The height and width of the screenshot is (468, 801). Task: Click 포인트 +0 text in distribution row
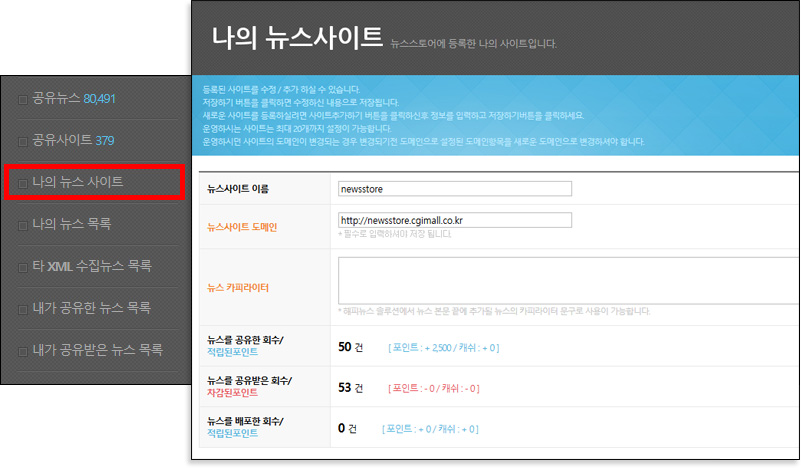click(x=430, y=429)
